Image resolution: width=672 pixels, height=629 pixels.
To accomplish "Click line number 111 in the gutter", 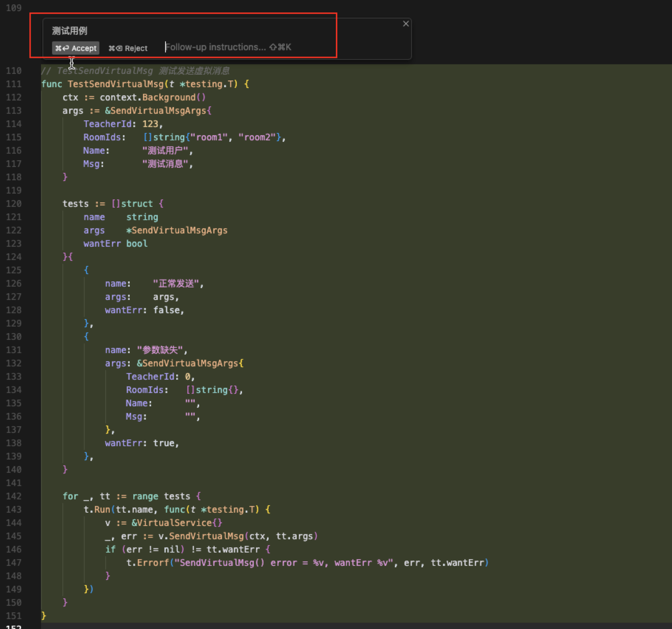I will (14, 84).
